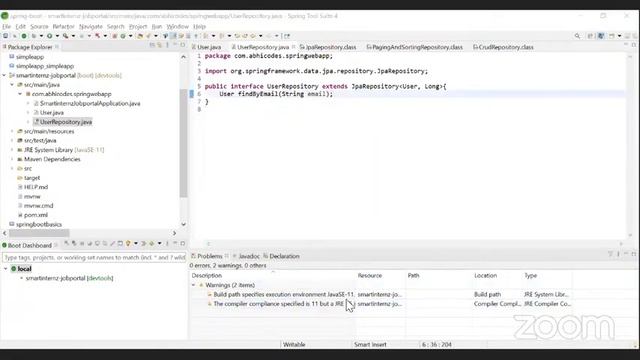Image resolution: width=640 pixels, height=360 pixels.
Task: Click the Boot Dashboard light bulb icon
Action: click(128, 244)
